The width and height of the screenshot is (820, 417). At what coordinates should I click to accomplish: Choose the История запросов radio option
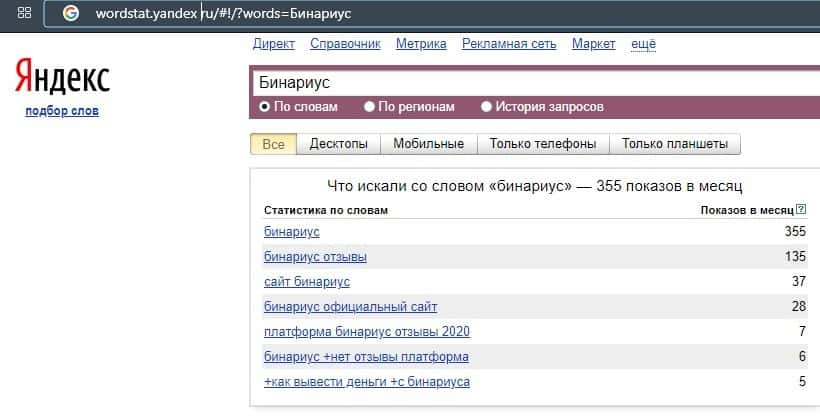point(487,106)
